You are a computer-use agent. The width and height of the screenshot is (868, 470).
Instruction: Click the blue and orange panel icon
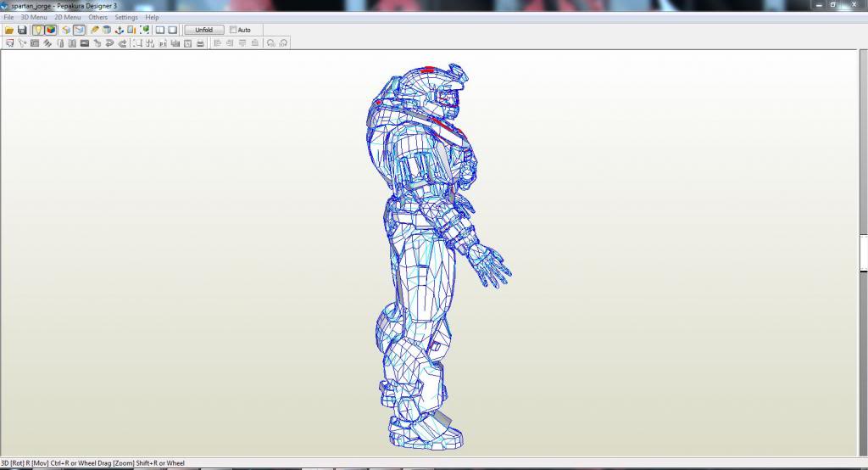coord(131,30)
